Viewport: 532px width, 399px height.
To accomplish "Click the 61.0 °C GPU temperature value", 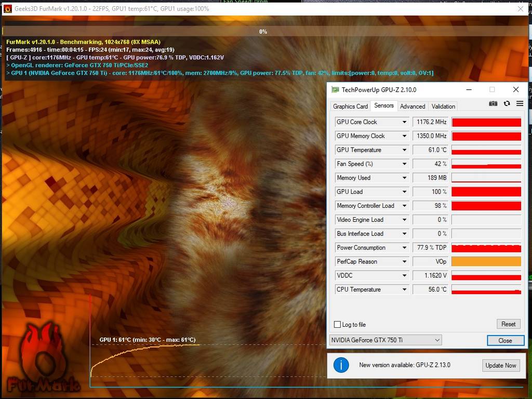I will point(430,150).
